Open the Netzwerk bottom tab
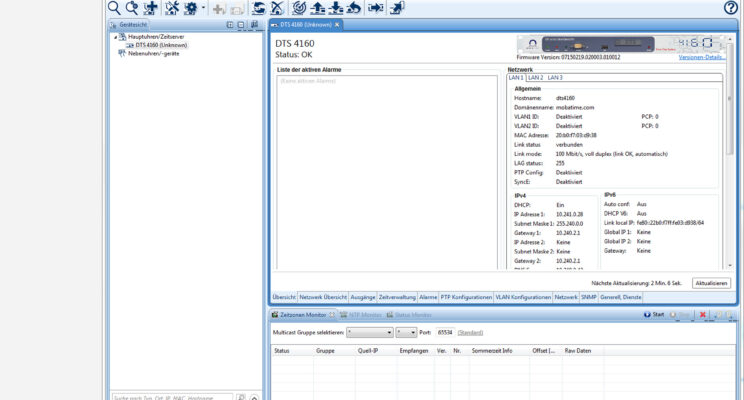 566,297
